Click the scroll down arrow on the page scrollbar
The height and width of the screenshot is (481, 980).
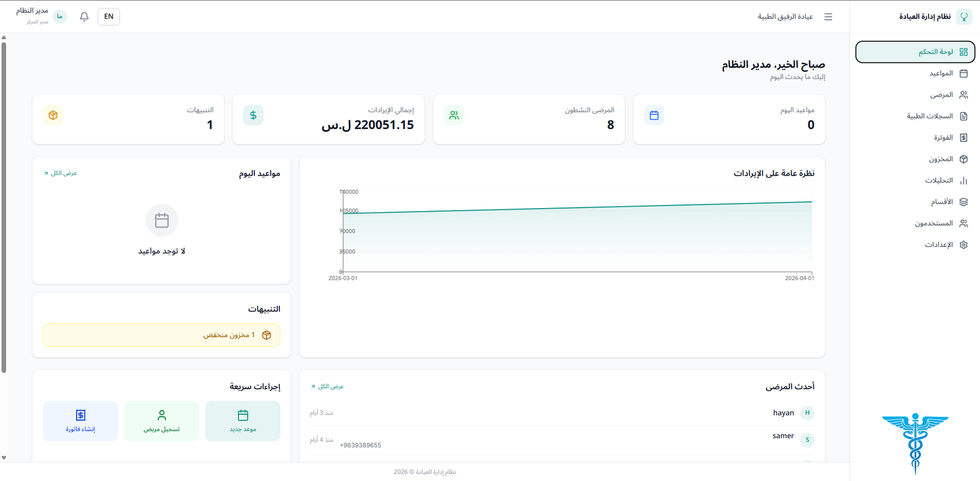[4, 458]
